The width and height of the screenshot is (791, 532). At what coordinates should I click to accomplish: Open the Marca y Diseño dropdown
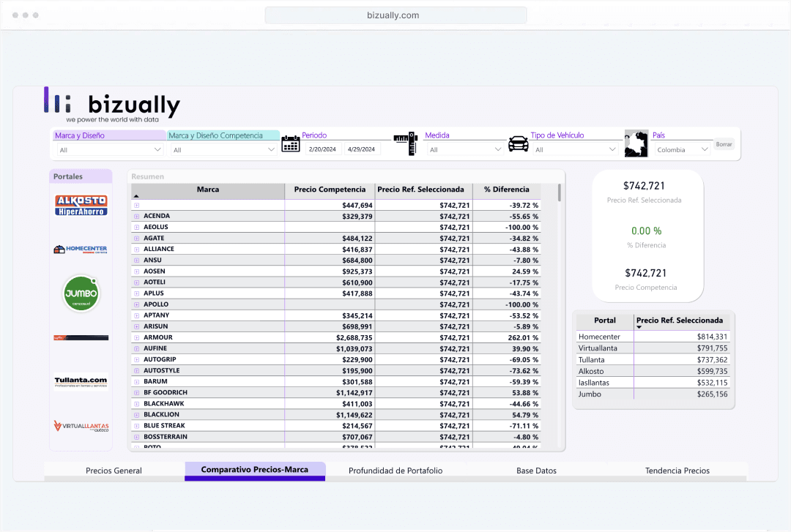click(x=110, y=150)
